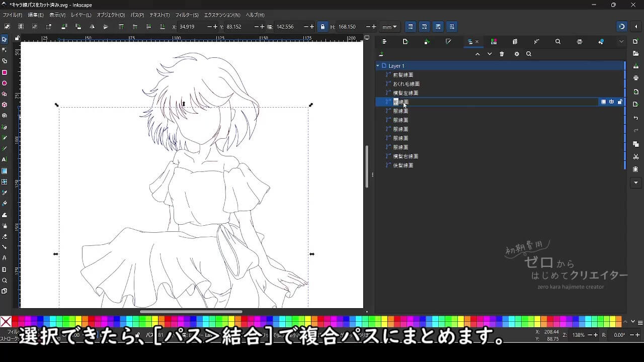Viewport: 644px width, 362px height.
Task: Open the フィルター(S) menu
Action: click(187, 15)
